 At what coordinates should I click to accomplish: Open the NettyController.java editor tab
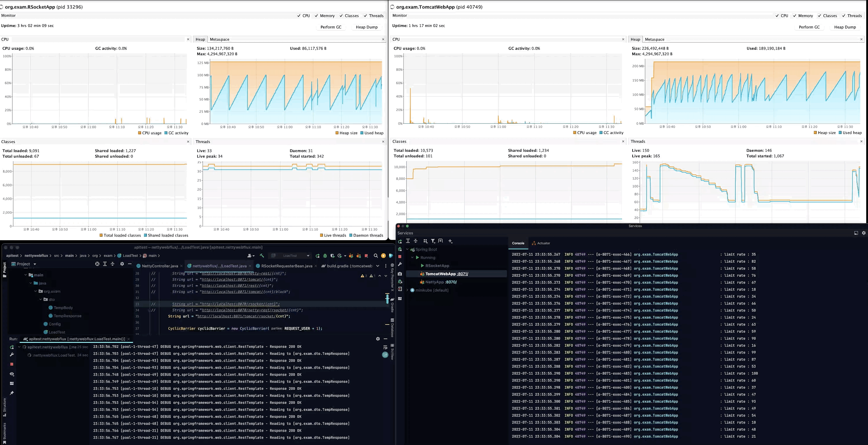click(x=159, y=266)
